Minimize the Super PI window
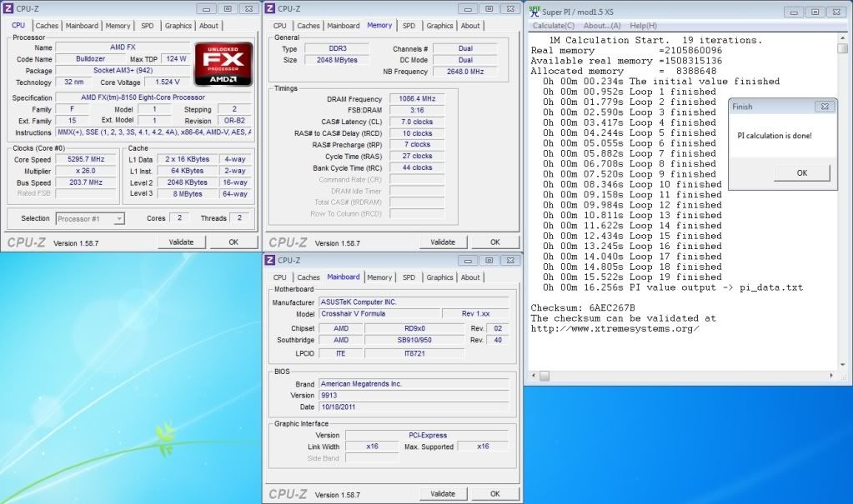This screenshot has width=853, height=504. (792, 12)
